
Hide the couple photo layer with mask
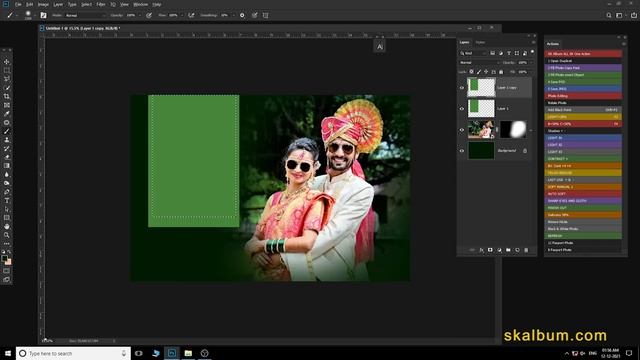pyautogui.click(x=462, y=130)
